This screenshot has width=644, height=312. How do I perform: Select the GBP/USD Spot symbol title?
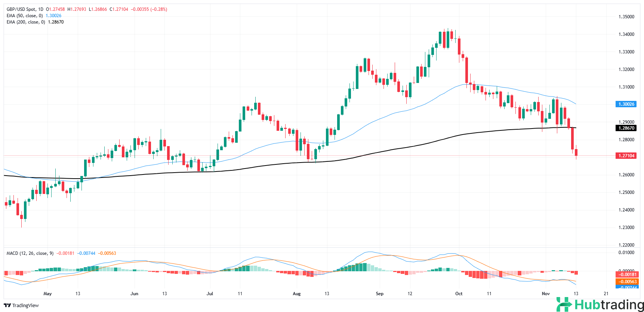click(x=25, y=9)
